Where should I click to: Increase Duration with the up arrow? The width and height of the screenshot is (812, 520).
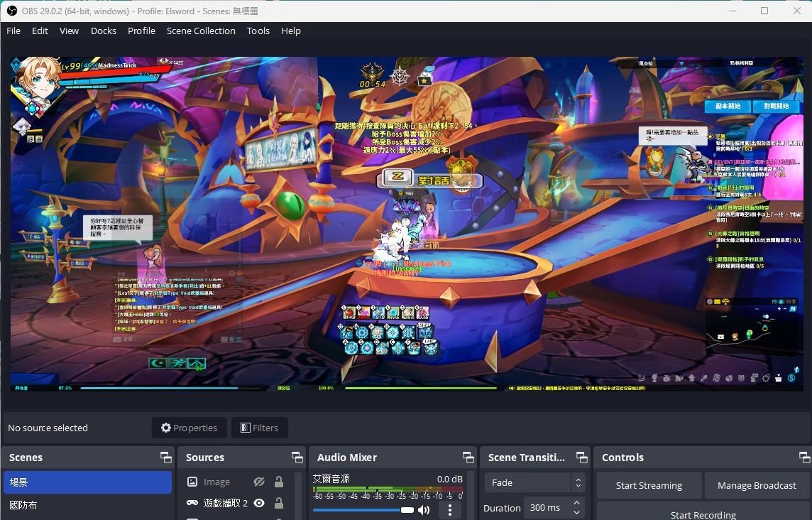coord(576,503)
